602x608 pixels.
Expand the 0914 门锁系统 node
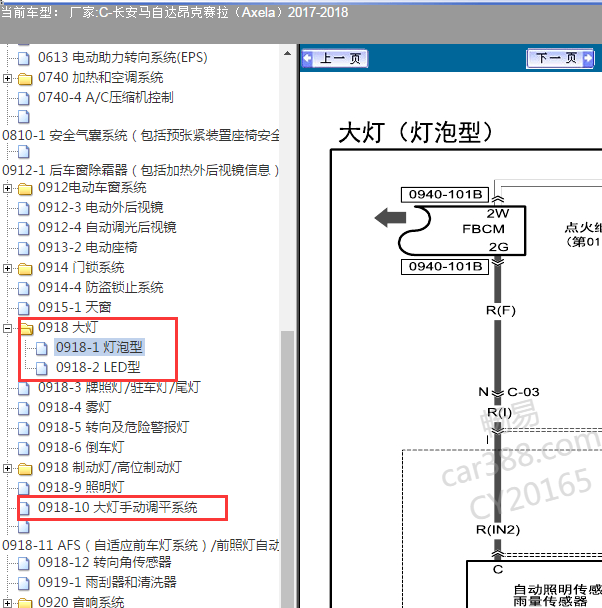click(7, 268)
